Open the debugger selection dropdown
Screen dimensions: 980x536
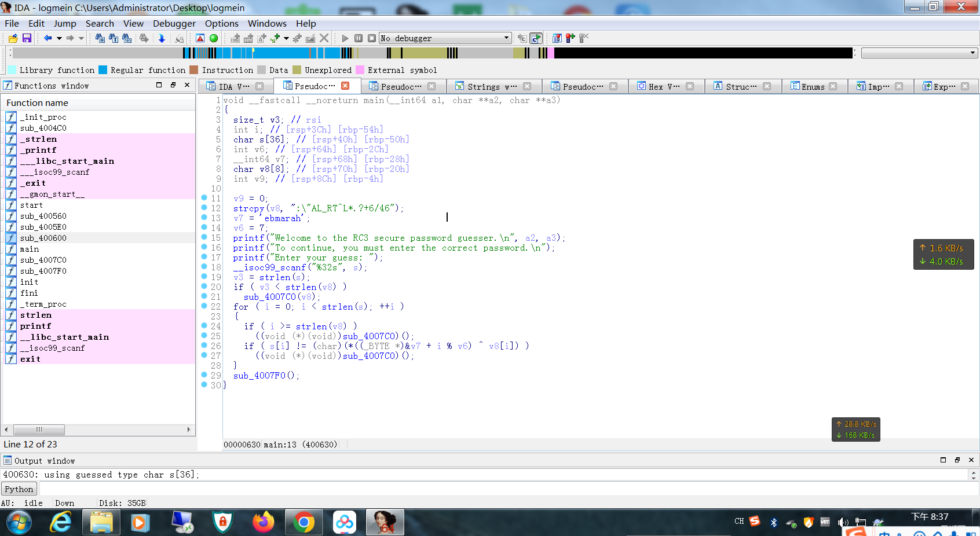[506, 38]
